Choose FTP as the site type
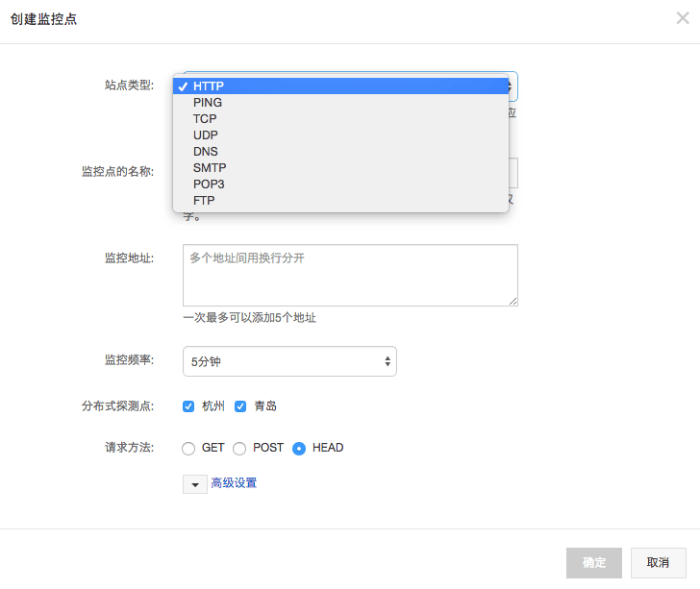 coord(204,201)
